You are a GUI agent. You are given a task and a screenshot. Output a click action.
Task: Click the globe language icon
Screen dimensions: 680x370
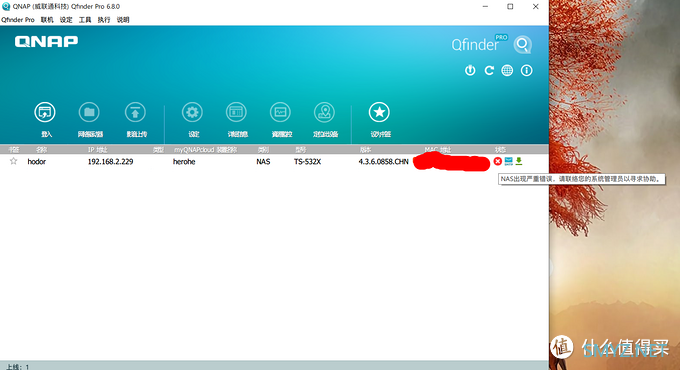(507, 70)
